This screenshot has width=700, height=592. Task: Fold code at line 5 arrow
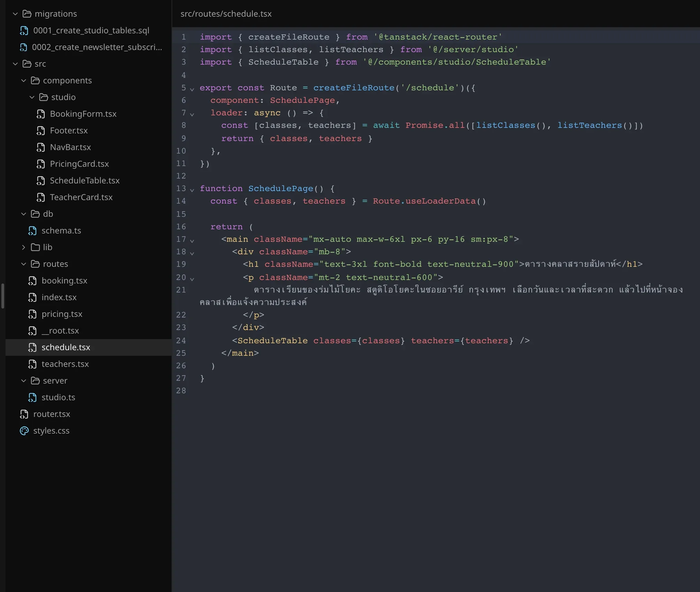(x=192, y=89)
